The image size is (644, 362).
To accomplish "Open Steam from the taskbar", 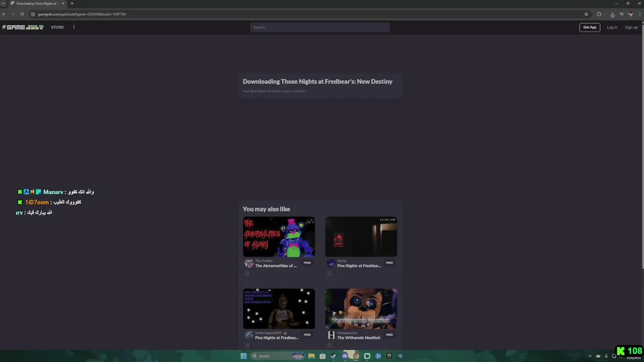I will click(x=334, y=356).
